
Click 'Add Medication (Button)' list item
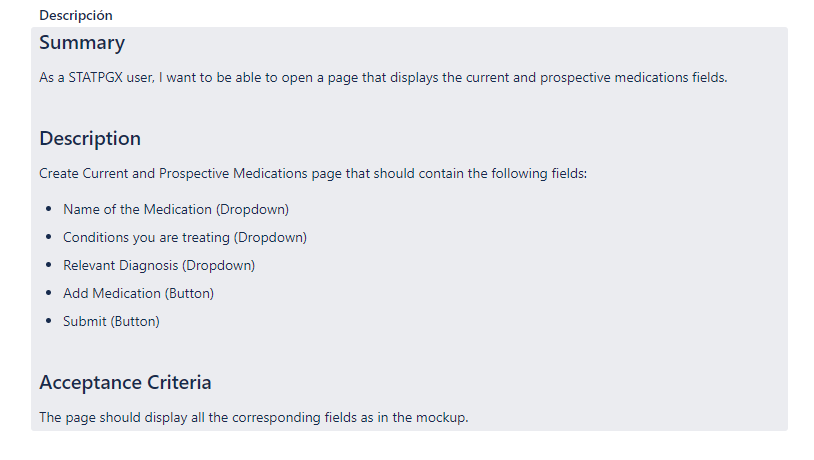[138, 293]
